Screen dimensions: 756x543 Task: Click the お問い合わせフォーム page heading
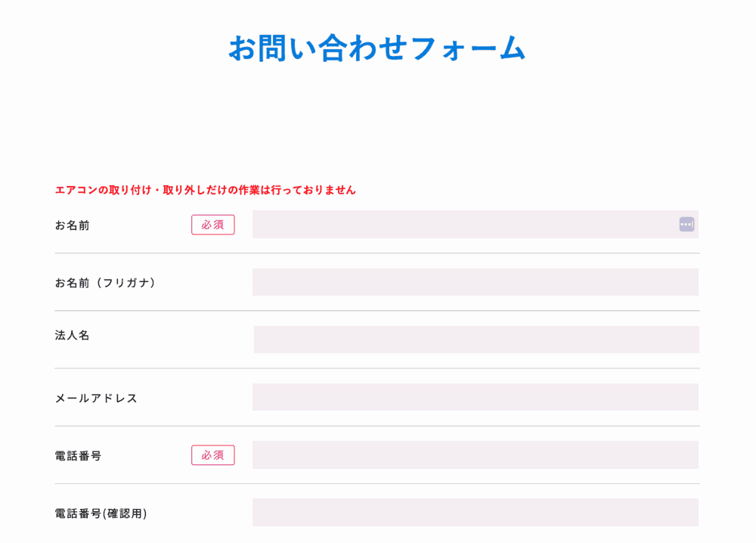pos(377,48)
